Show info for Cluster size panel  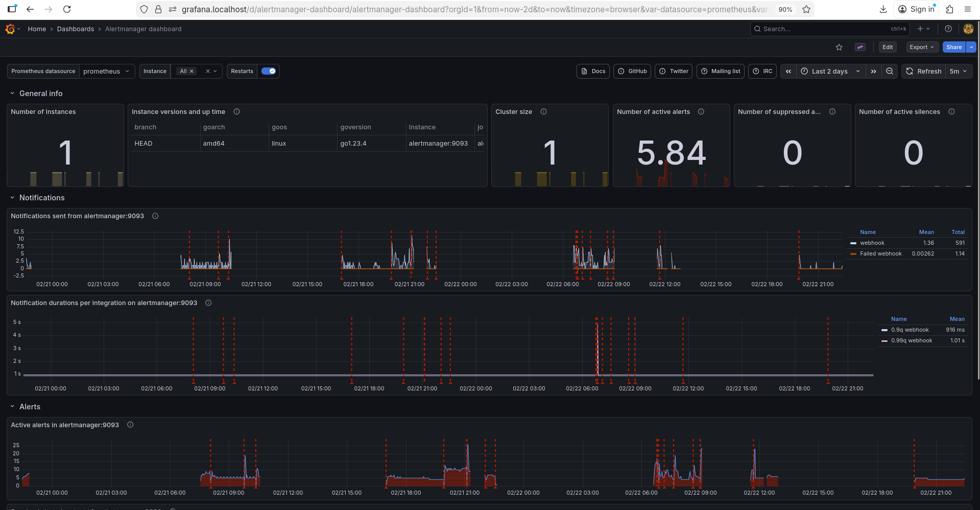pyautogui.click(x=544, y=112)
